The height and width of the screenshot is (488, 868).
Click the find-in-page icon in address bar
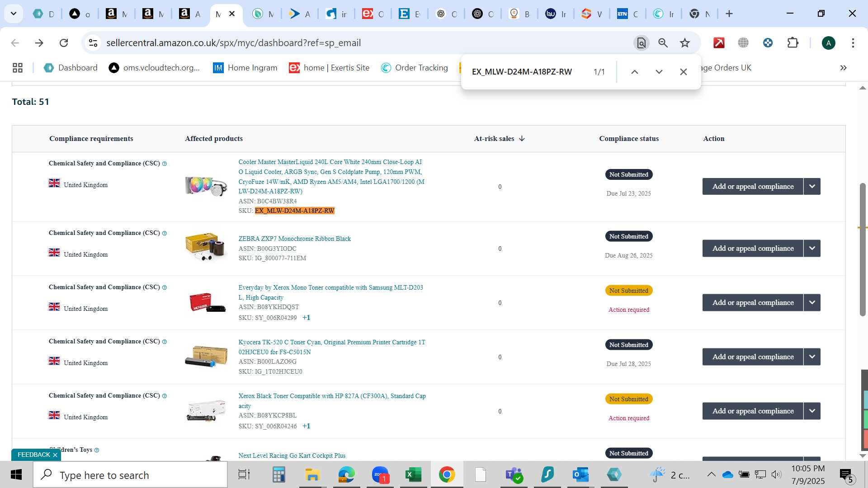point(641,43)
